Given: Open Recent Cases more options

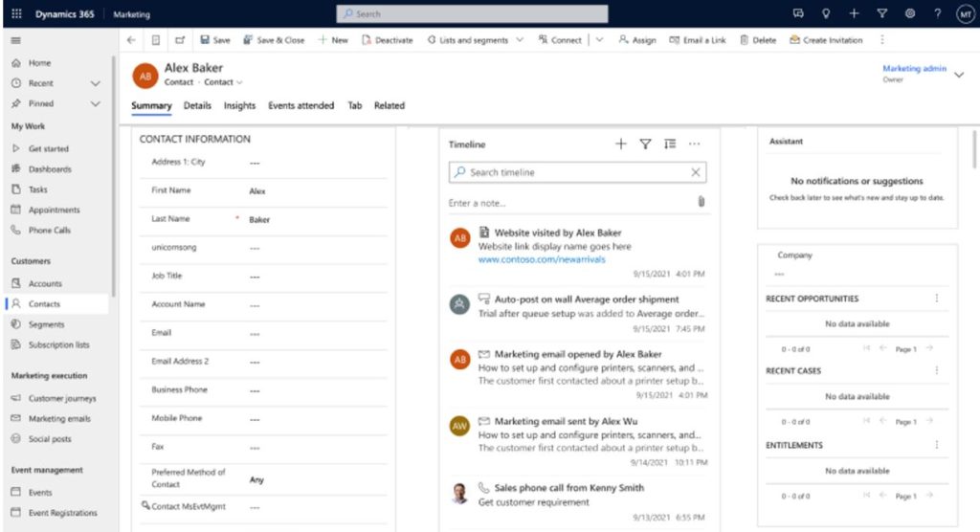Looking at the screenshot, I should pyautogui.click(x=936, y=370).
